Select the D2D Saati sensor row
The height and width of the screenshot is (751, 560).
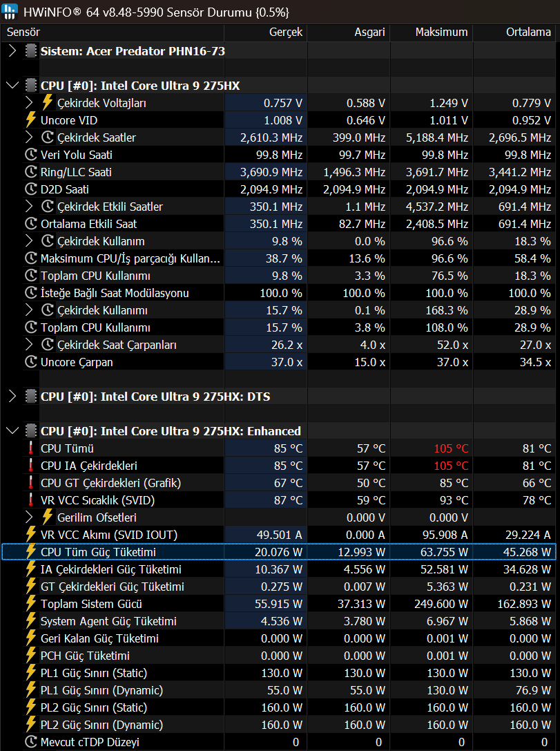pos(280,189)
